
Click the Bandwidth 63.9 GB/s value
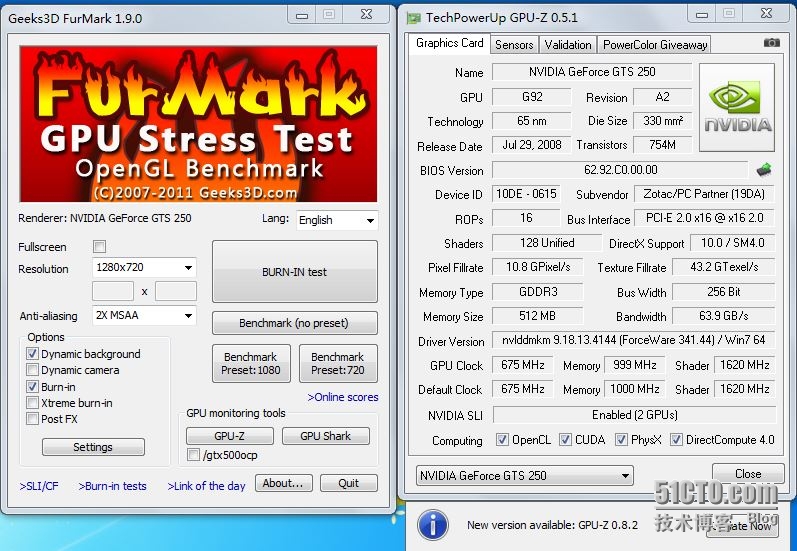[723, 316]
